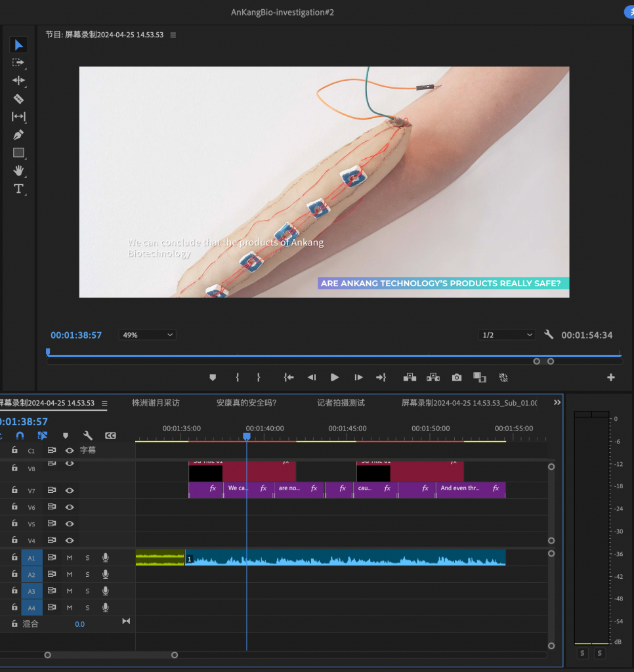Mark Out point in program monitor
Viewport: 634px width, 672px height.
pyautogui.click(x=259, y=377)
